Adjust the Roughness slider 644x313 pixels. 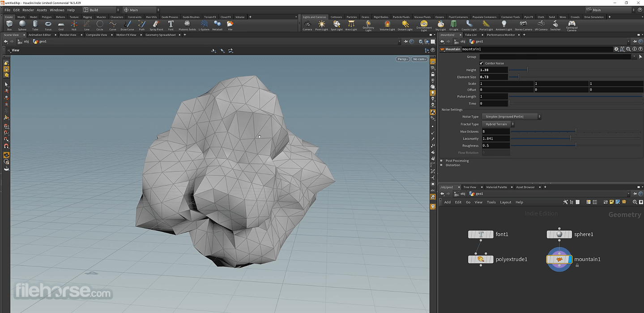576,145
